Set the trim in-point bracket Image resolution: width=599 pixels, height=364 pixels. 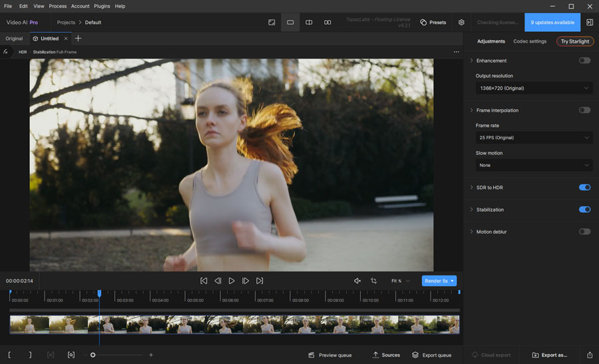[x=9, y=355]
